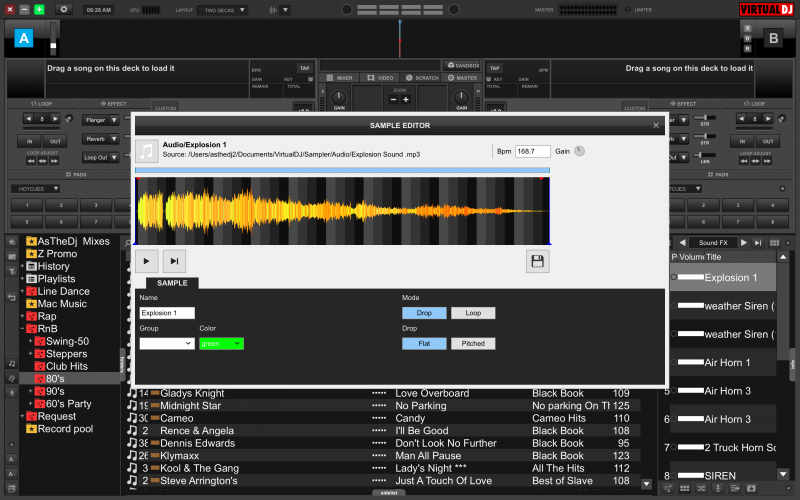Tap tempo on right deck TAP button
The width and height of the screenshot is (800, 500).
pos(495,68)
